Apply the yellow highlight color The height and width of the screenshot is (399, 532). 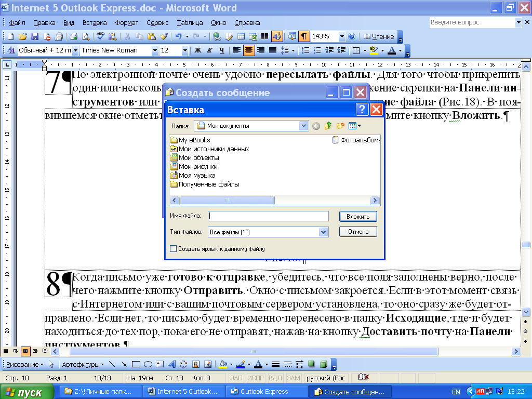[374, 50]
